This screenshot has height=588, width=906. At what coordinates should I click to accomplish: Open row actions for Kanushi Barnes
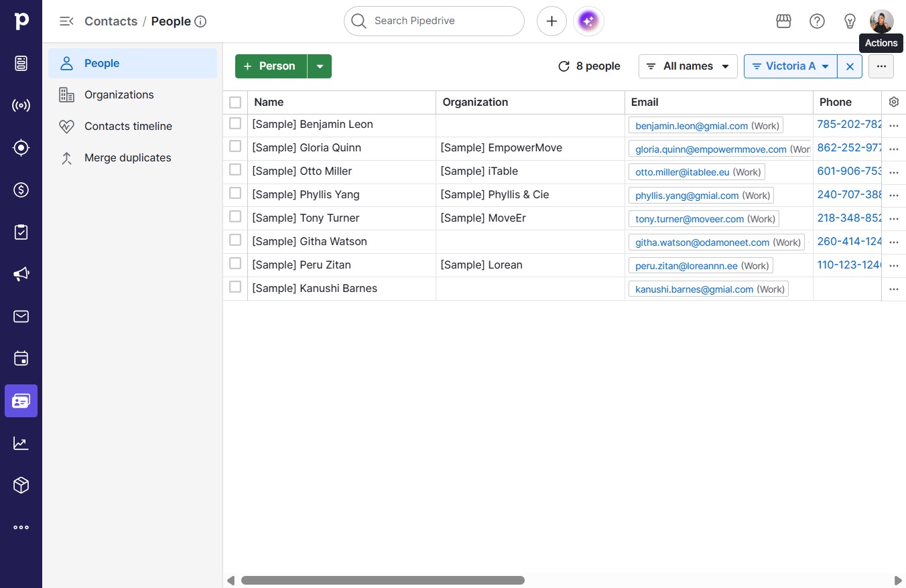pos(894,289)
